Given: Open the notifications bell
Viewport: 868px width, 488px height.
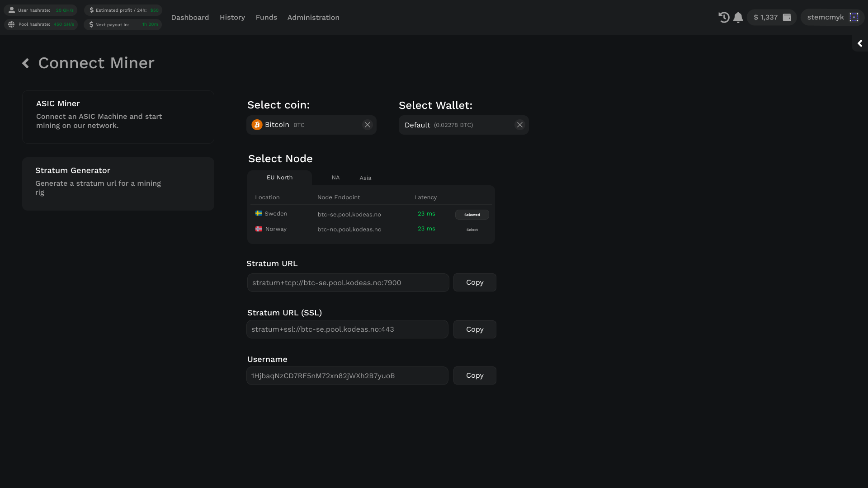Looking at the screenshot, I should (x=738, y=17).
